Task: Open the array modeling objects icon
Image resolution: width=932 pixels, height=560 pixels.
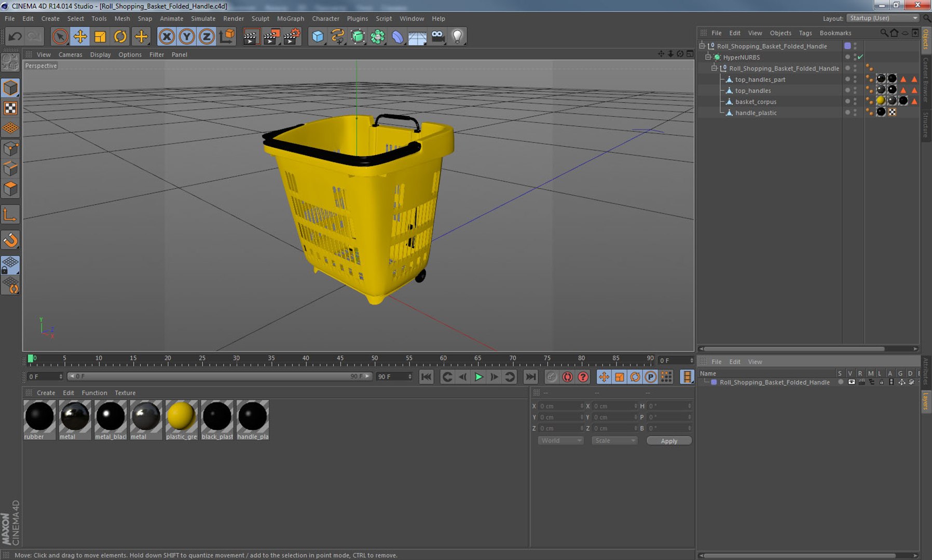Action: [378, 36]
